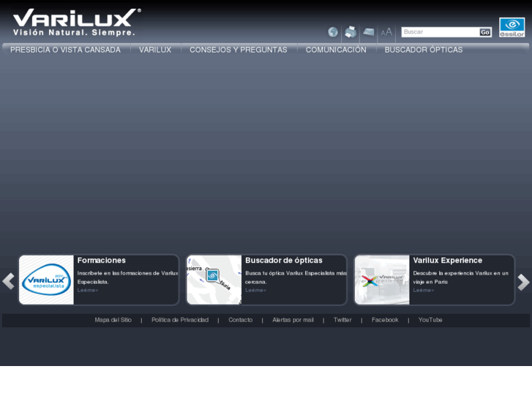Open Política de Privacidad footer link

180,320
